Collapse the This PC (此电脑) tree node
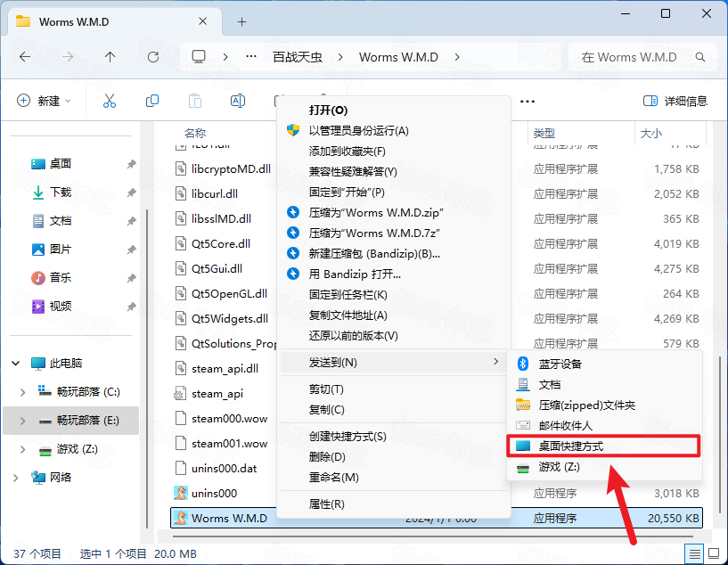Viewport: 728px width, 565px height. pyautogui.click(x=16, y=363)
